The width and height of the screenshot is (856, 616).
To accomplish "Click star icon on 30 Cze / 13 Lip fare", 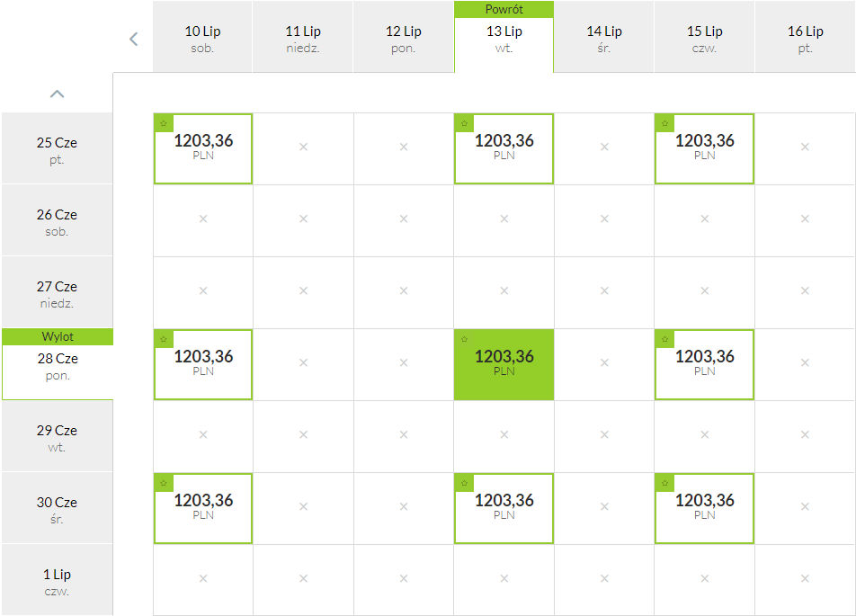I will coord(464,483).
